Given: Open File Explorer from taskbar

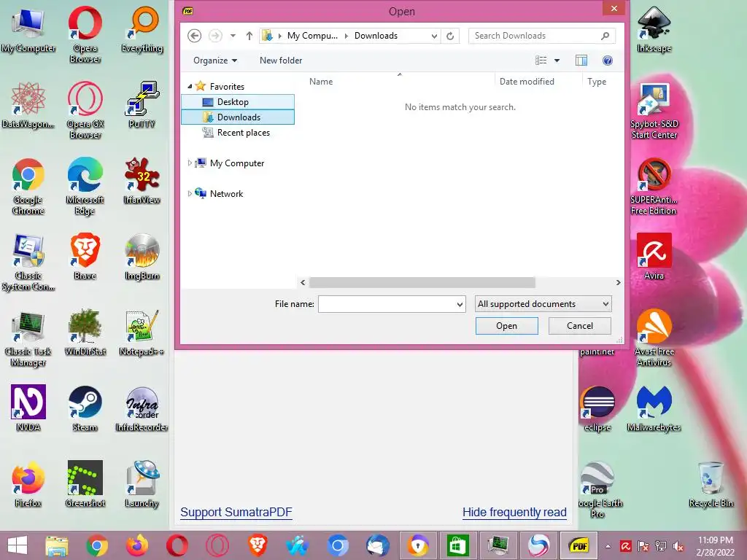Looking at the screenshot, I should pos(57,545).
